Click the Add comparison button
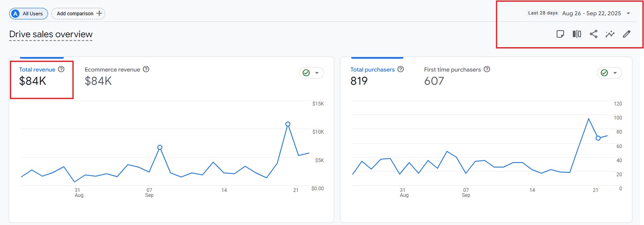644x225 pixels. point(78,14)
